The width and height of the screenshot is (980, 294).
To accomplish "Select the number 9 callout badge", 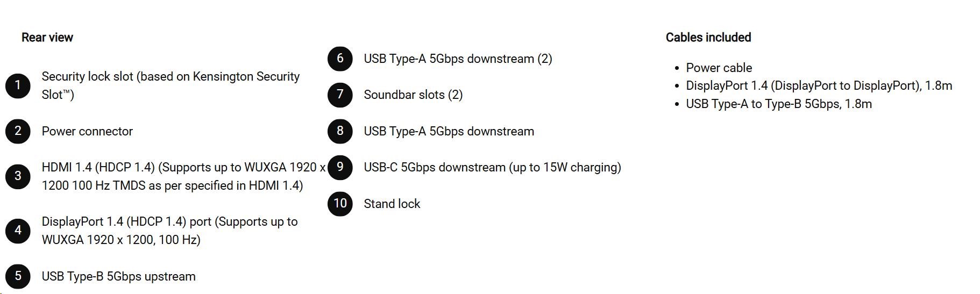I will click(340, 167).
